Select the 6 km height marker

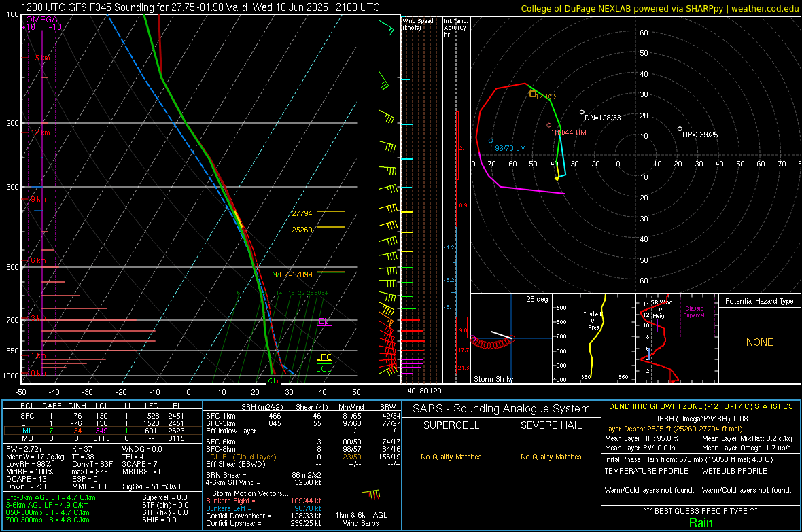(38, 260)
